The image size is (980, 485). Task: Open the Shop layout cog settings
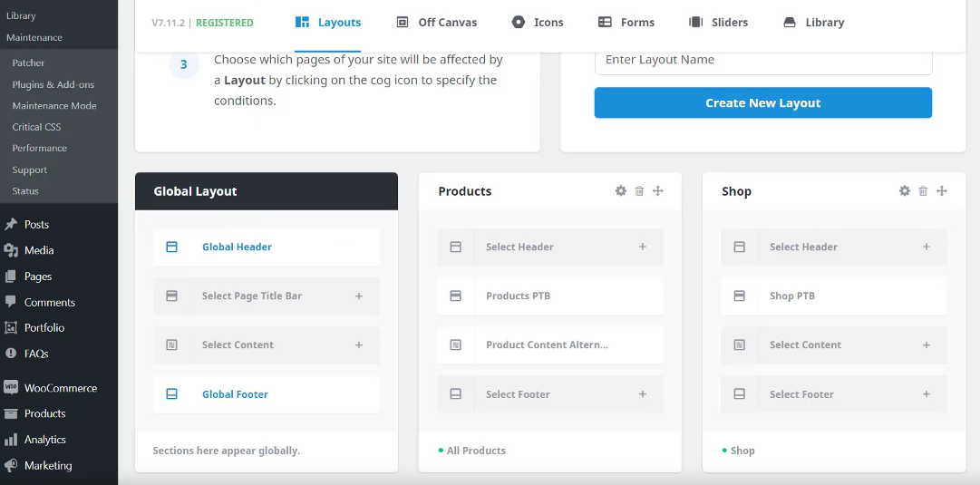pyautogui.click(x=904, y=191)
